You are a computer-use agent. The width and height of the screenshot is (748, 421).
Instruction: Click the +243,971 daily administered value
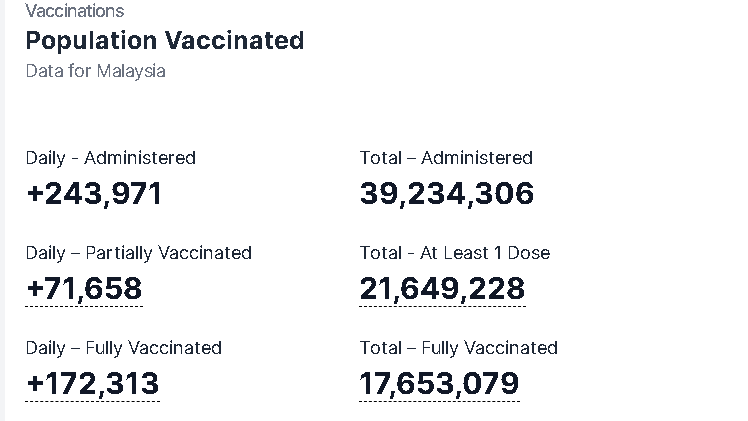pos(94,193)
